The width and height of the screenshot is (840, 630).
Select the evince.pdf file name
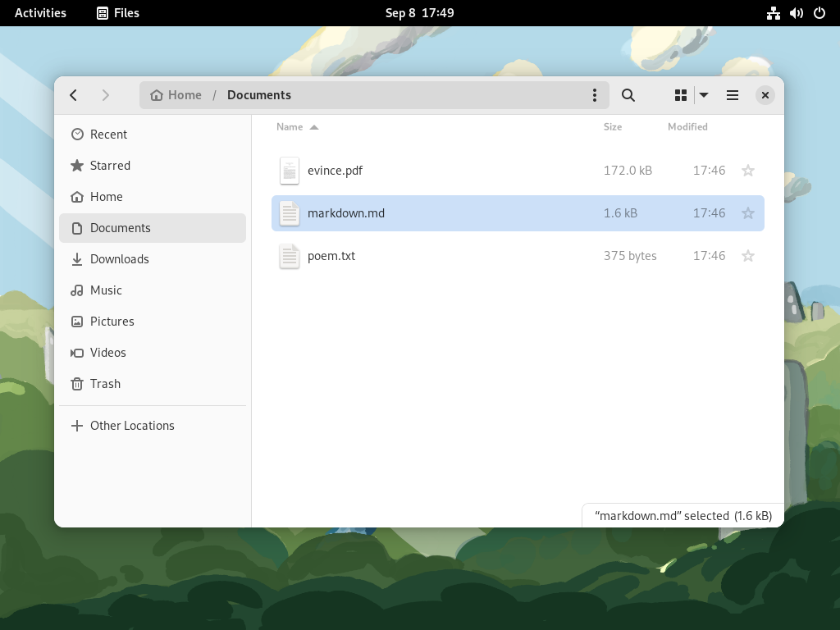[335, 171]
